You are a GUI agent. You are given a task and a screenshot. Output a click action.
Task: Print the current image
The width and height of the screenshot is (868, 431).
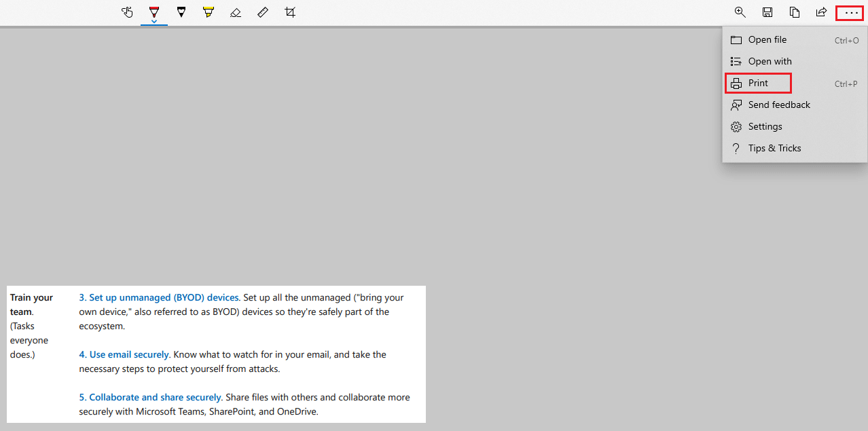pos(758,83)
